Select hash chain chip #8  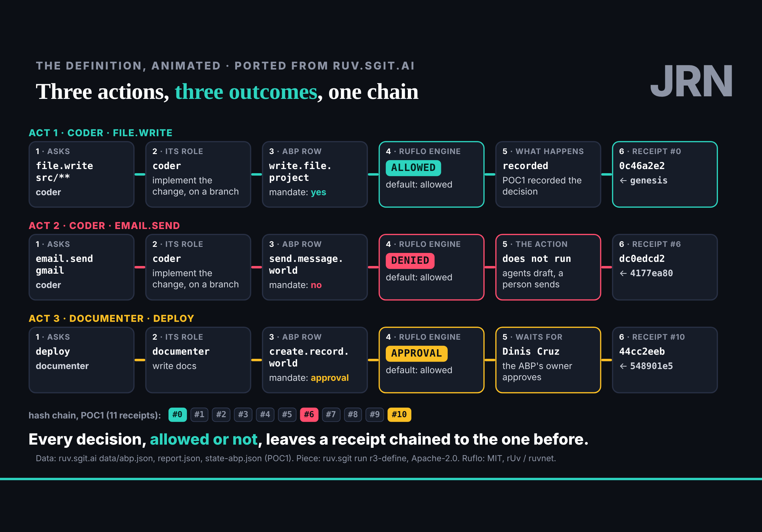coord(353,415)
